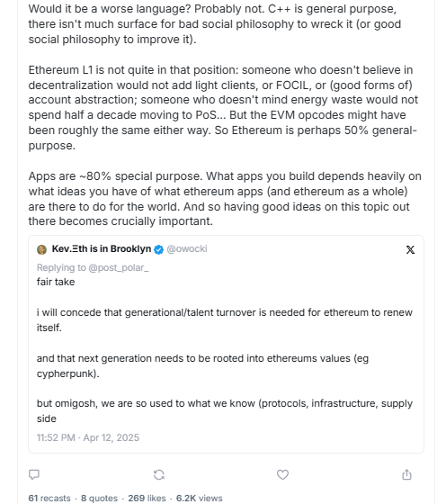Open Kev.Ξth's round profile avatar
This screenshot has width=446, height=504.
pyautogui.click(x=41, y=249)
